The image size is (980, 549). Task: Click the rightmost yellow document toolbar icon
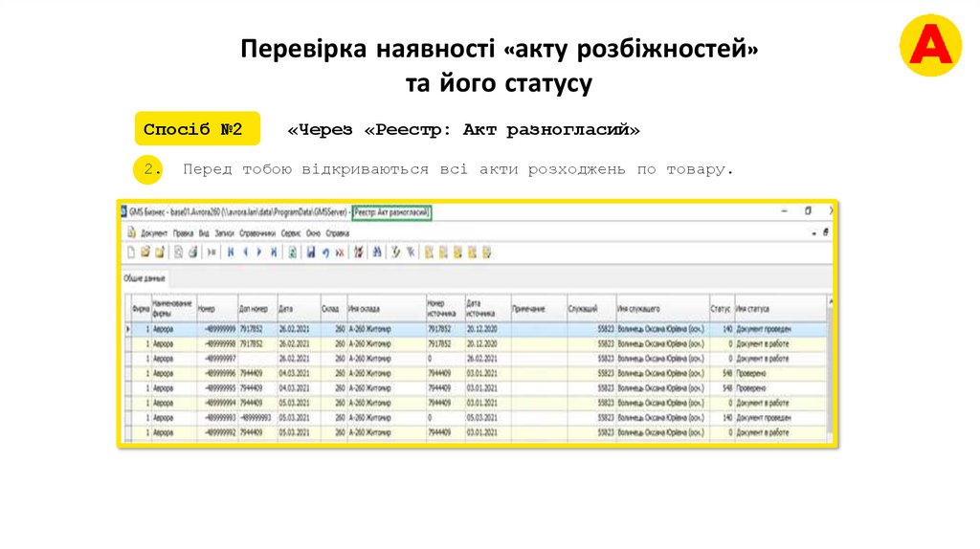tap(487, 253)
